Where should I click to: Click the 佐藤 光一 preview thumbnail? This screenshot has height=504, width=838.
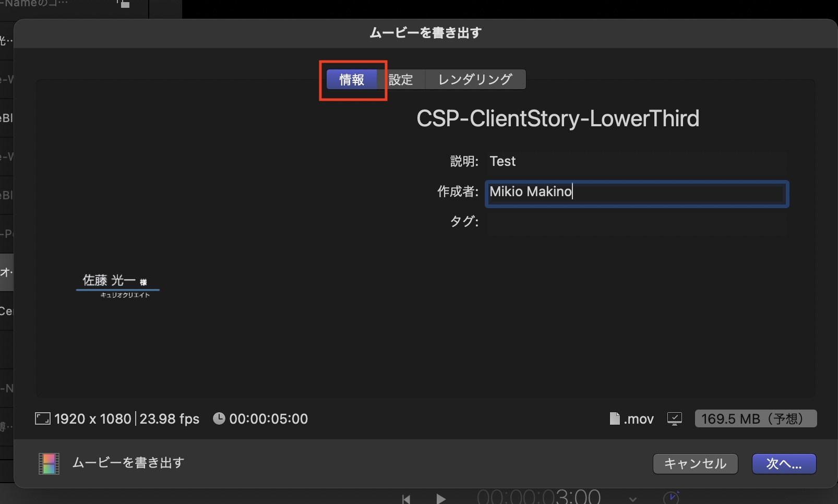(118, 286)
